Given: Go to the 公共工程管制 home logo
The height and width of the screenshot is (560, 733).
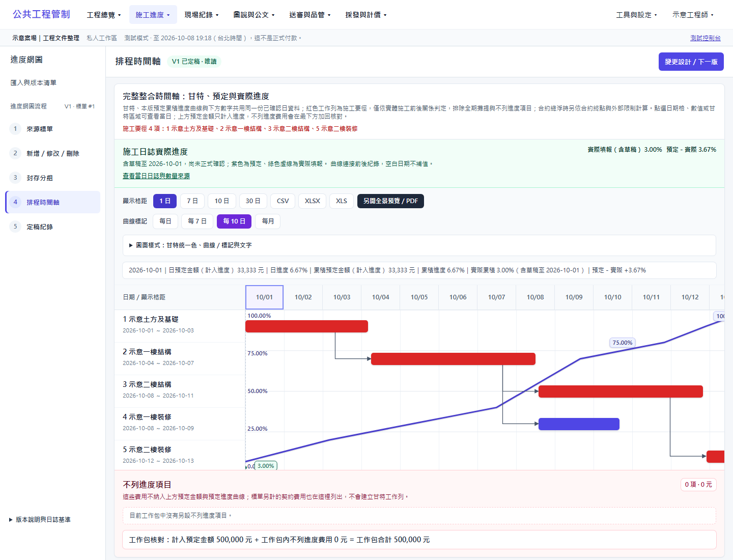Looking at the screenshot, I should (x=41, y=14).
